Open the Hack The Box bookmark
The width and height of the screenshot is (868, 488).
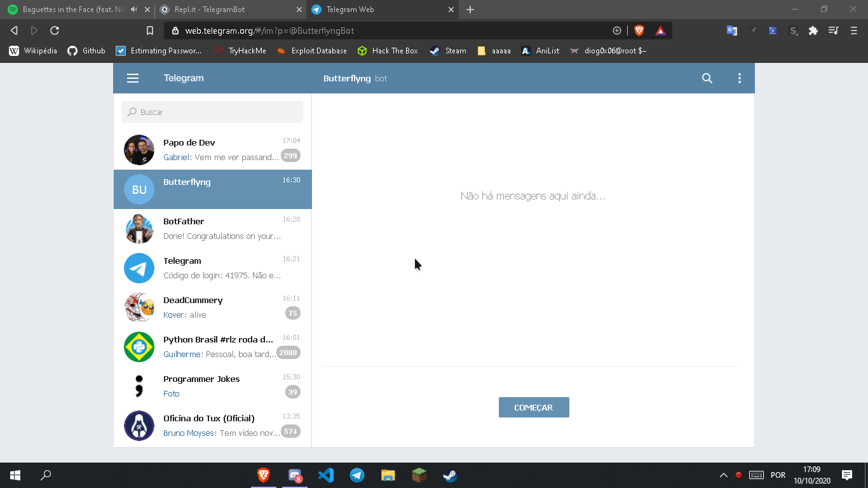pyautogui.click(x=388, y=51)
